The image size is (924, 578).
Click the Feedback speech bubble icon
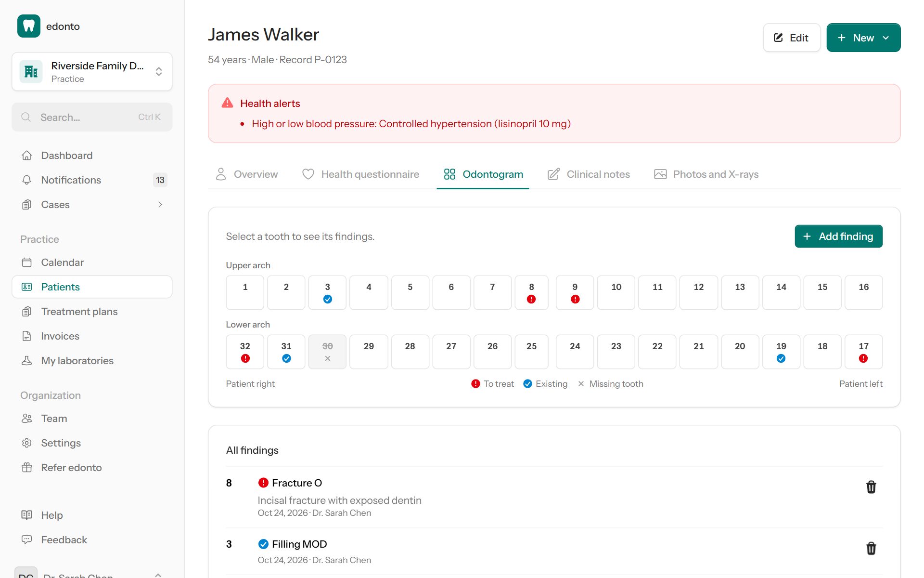[x=27, y=540]
